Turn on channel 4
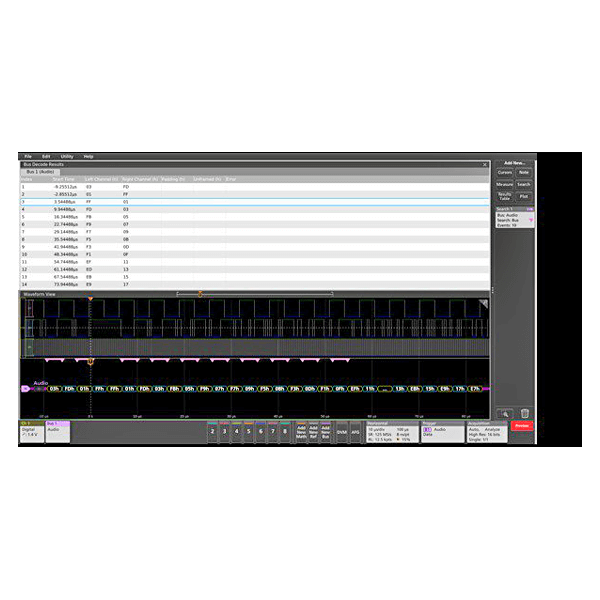Viewport: 600px width, 600px height. 236,432
